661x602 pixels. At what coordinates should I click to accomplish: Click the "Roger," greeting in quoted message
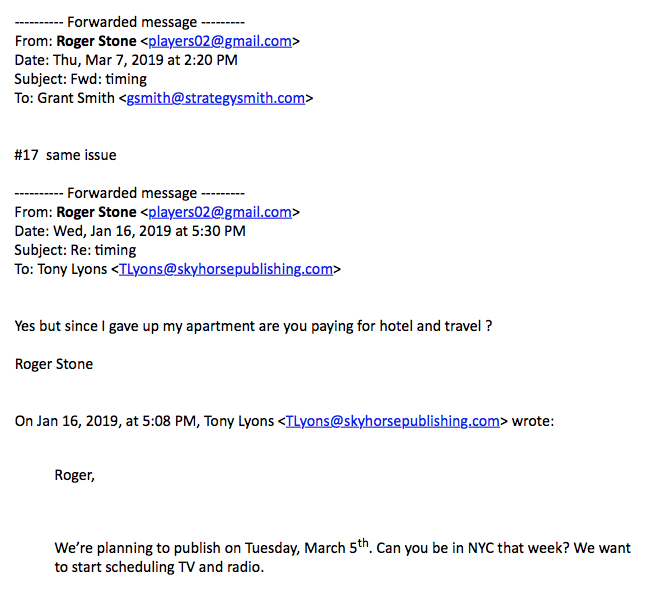tap(75, 476)
